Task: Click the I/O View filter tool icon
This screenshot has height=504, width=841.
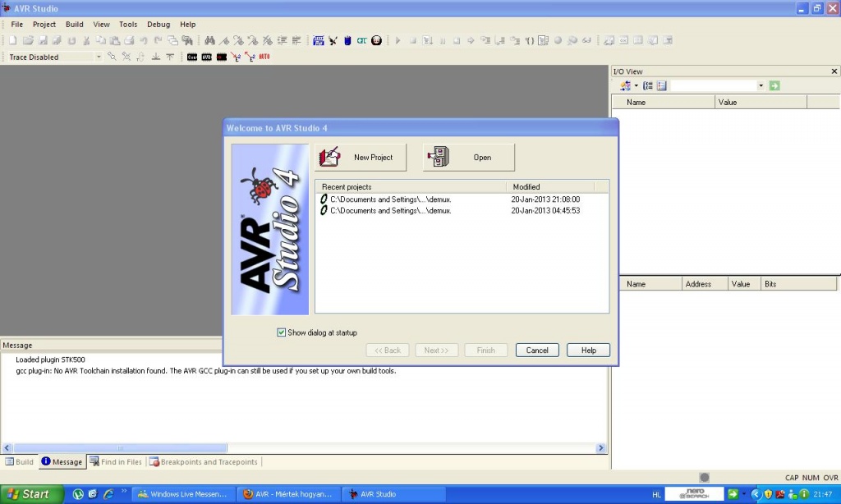Action: click(625, 86)
